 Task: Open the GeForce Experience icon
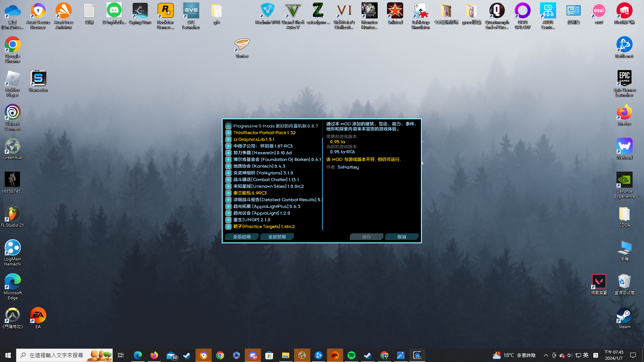click(x=624, y=180)
